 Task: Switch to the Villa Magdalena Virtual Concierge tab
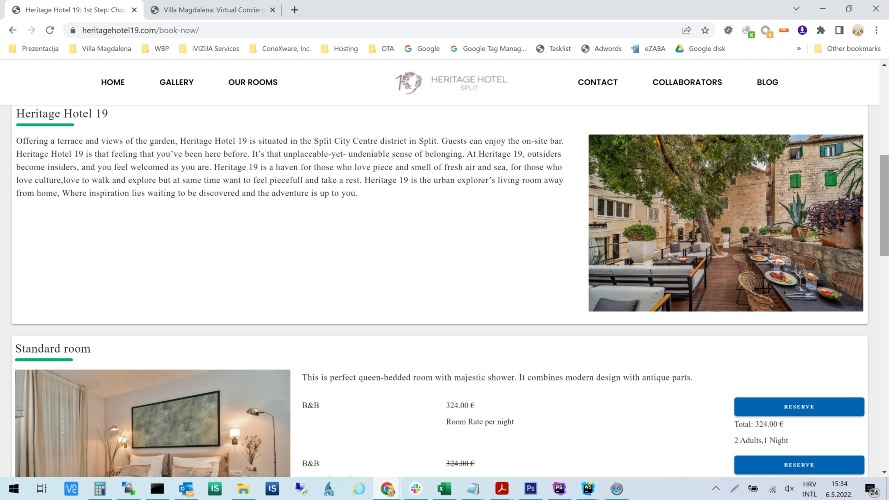[x=213, y=10]
